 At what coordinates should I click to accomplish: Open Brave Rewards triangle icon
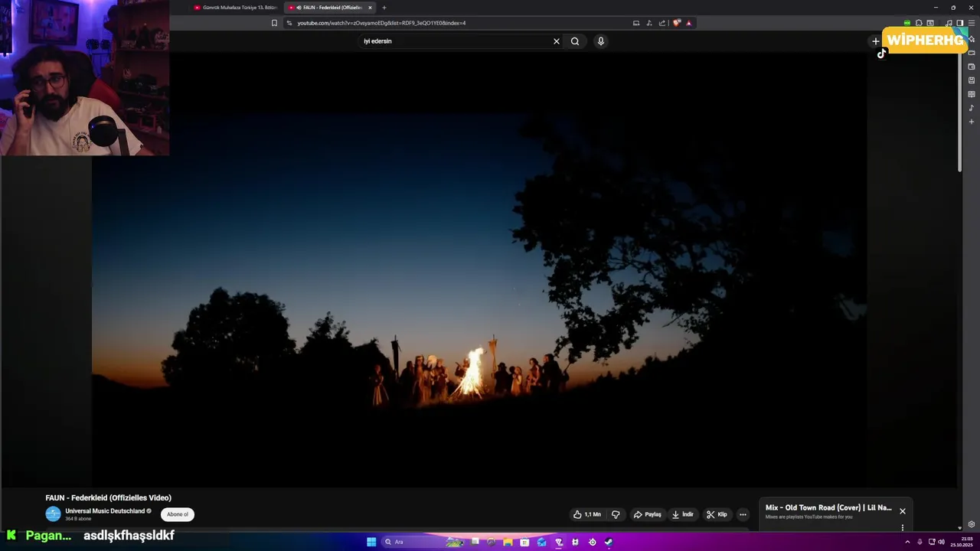[x=688, y=23]
